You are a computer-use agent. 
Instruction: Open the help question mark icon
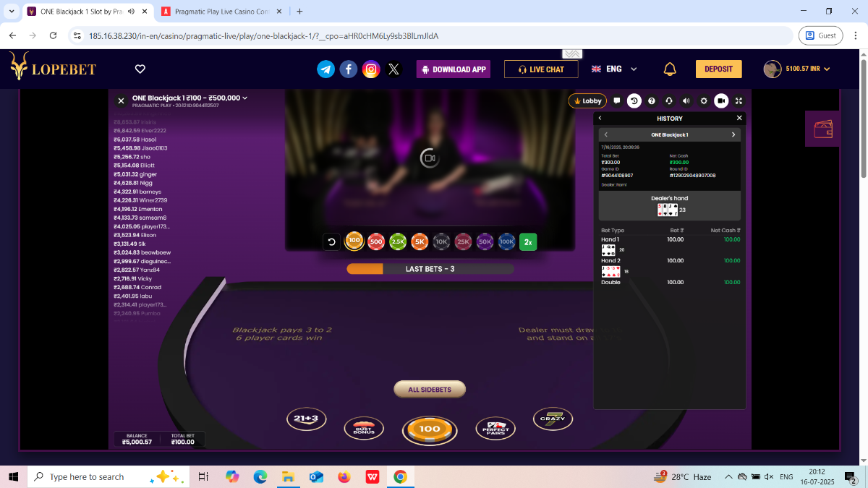pos(652,101)
